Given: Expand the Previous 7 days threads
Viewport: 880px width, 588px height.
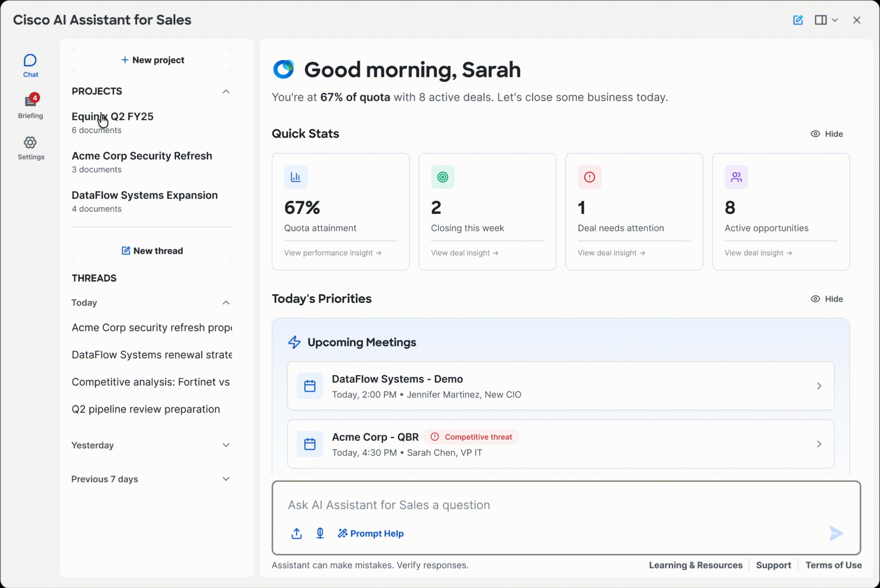Looking at the screenshot, I should [x=226, y=479].
